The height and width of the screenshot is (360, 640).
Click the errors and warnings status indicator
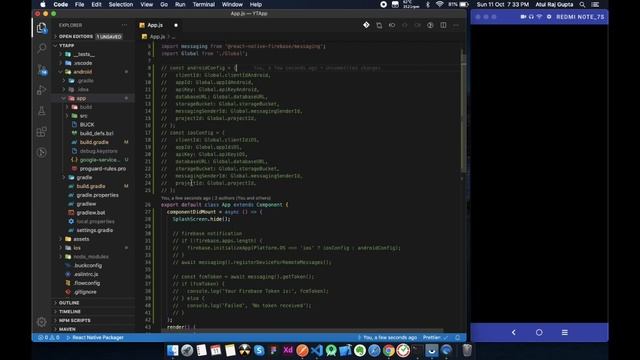[49, 338]
